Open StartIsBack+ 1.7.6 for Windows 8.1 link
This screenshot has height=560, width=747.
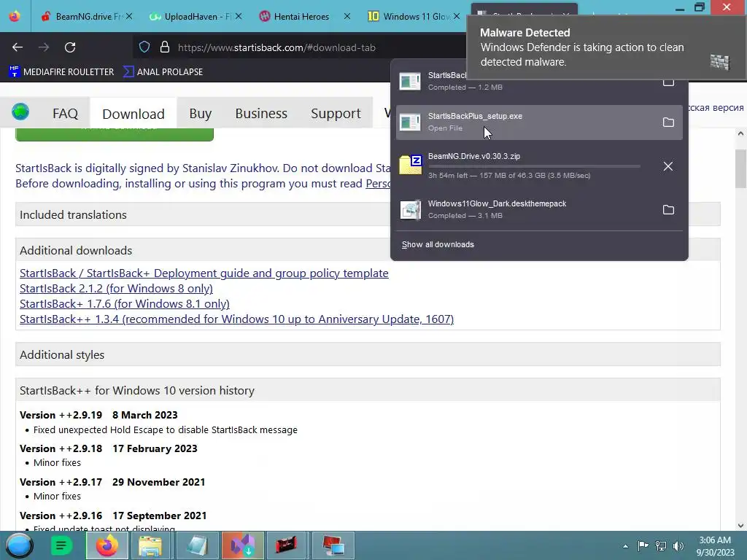[124, 304]
